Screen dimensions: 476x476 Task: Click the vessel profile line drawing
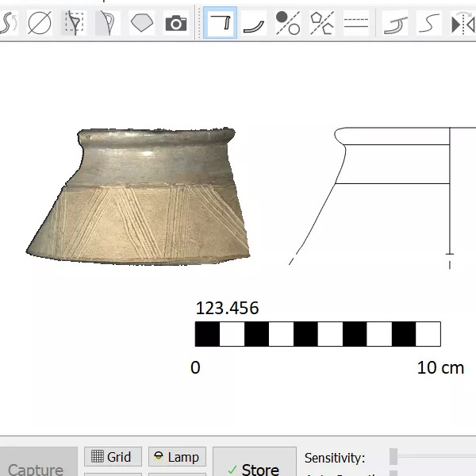(x=382, y=198)
